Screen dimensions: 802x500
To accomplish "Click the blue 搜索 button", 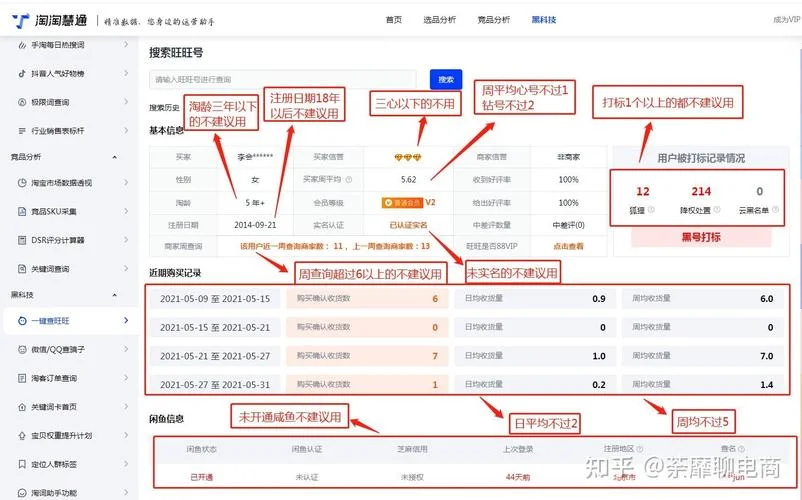I will click(x=446, y=79).
